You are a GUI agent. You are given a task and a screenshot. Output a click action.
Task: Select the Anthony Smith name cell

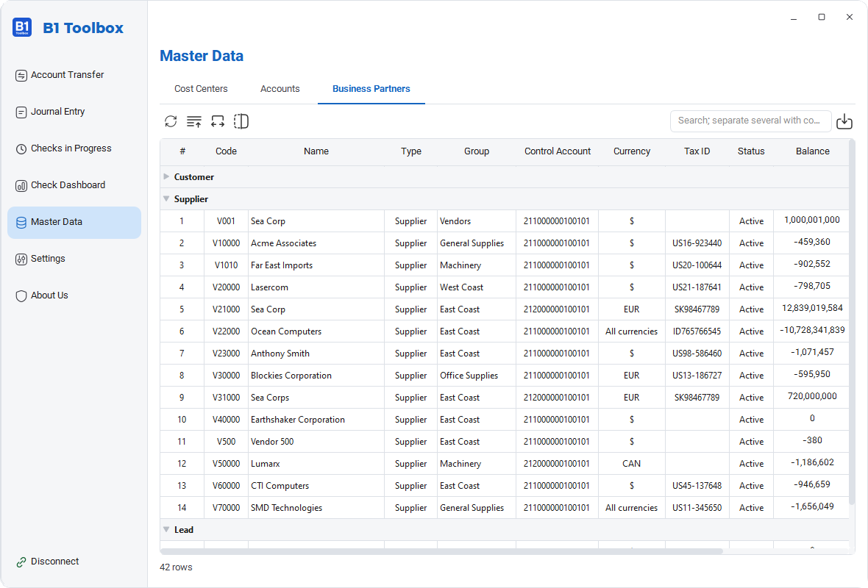point(316,354)
